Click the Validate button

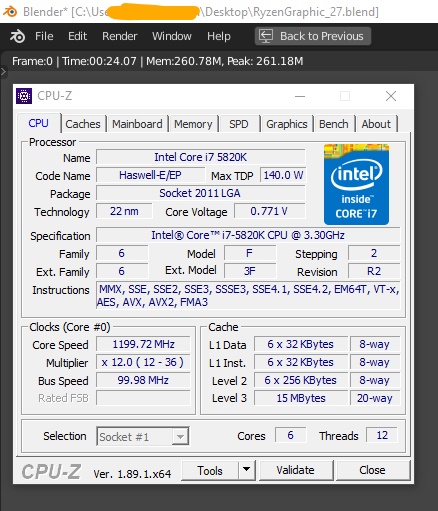[x=296, y=470]
